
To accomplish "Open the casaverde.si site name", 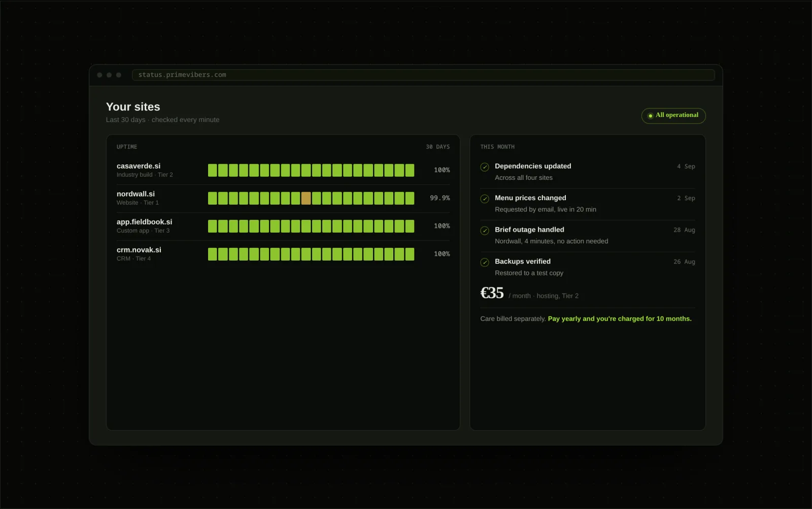I will (139, 166).
